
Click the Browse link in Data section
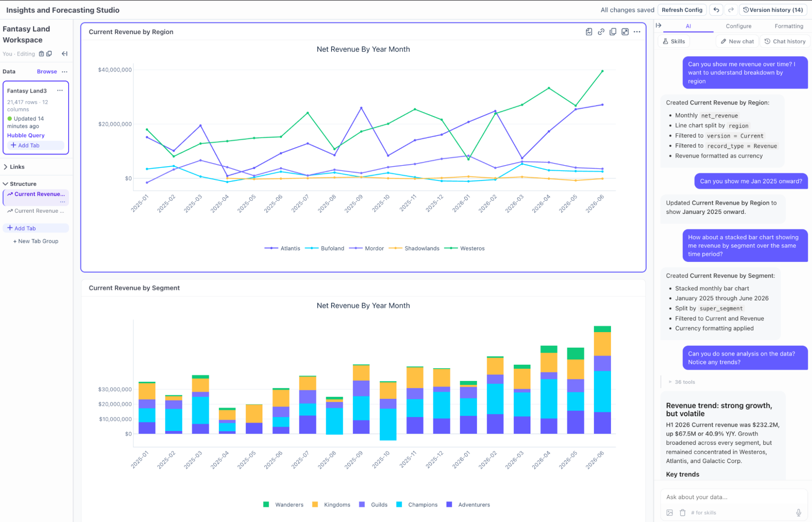[x=47, y=72]
